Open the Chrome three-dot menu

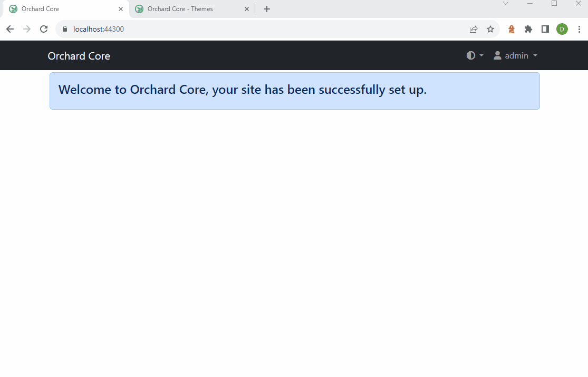pyautogui.click(x=580, y=29)
